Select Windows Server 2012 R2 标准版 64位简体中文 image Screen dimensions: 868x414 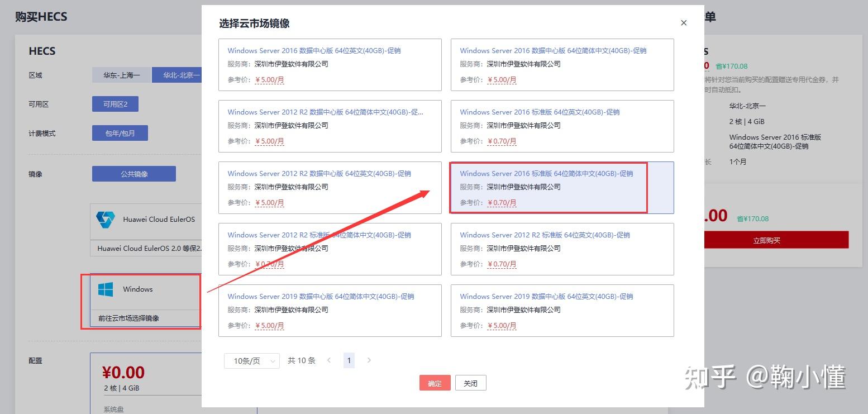point(330,249)
